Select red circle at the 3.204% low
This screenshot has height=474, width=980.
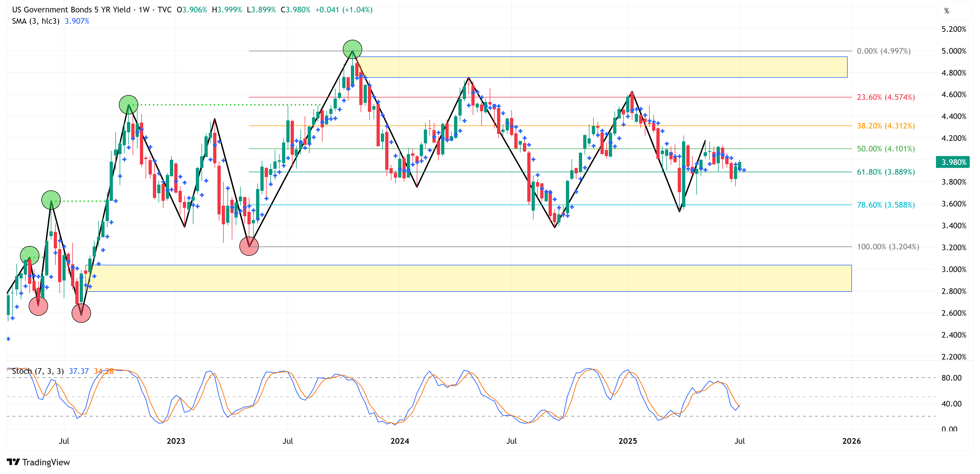249,246
